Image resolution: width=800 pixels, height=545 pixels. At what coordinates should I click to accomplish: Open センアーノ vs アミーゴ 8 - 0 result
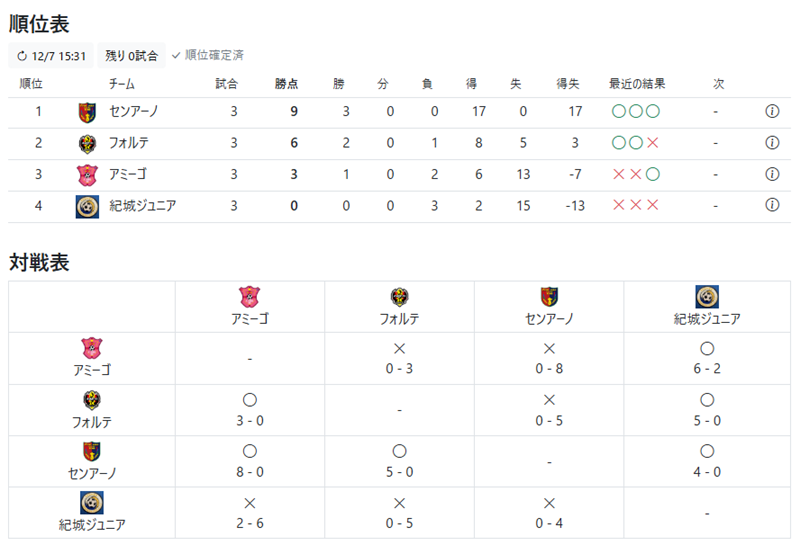click(249, 461)
